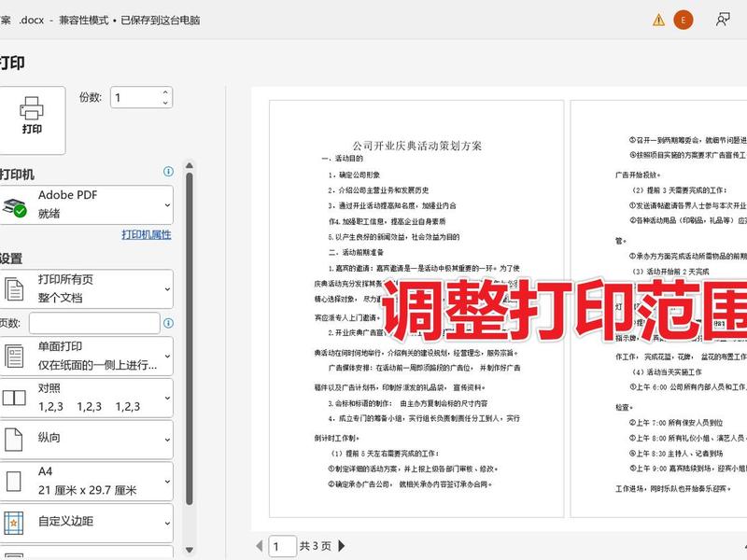The height and width of the screenshot is (560, 747).
Task: Click first page preview thumbnail
Action: (x=416, y=309)
